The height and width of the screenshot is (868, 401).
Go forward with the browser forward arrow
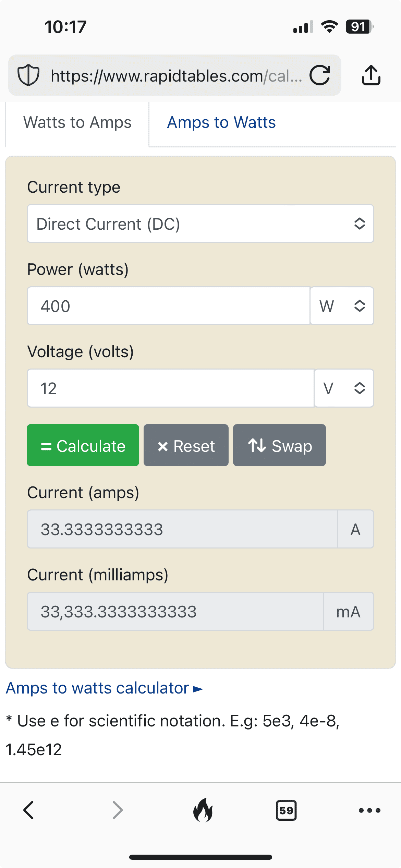click(118, 810)
